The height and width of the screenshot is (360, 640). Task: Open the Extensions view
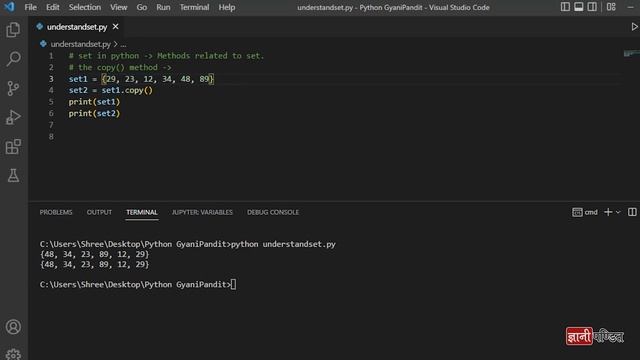(13, 147)
